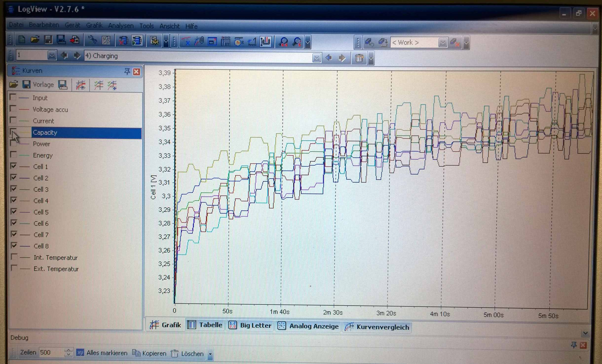Click the next data set orange arrow
Image resolution: width=602 pixels, height=364 pixels.
coord(342,58)
